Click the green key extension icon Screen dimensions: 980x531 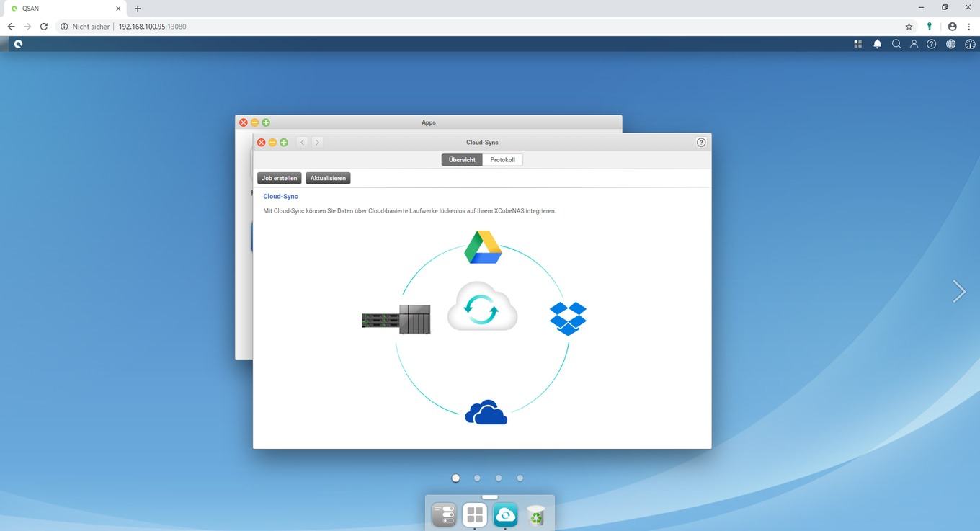pos(930,26)
